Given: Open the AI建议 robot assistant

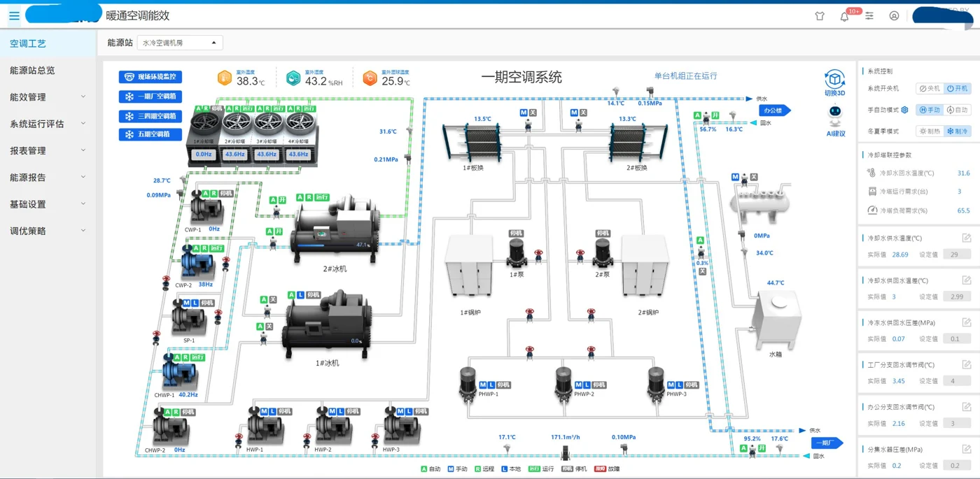Looking at the screenshot, I should 835,121.
